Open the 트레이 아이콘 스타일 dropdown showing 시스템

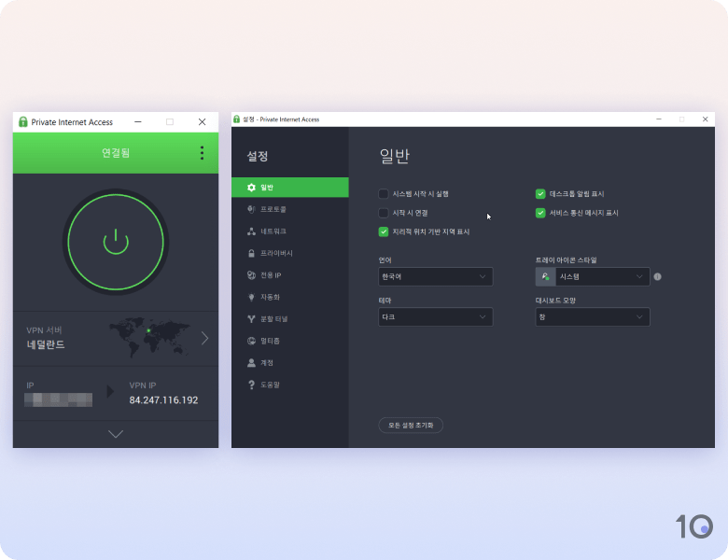point(593,277)
